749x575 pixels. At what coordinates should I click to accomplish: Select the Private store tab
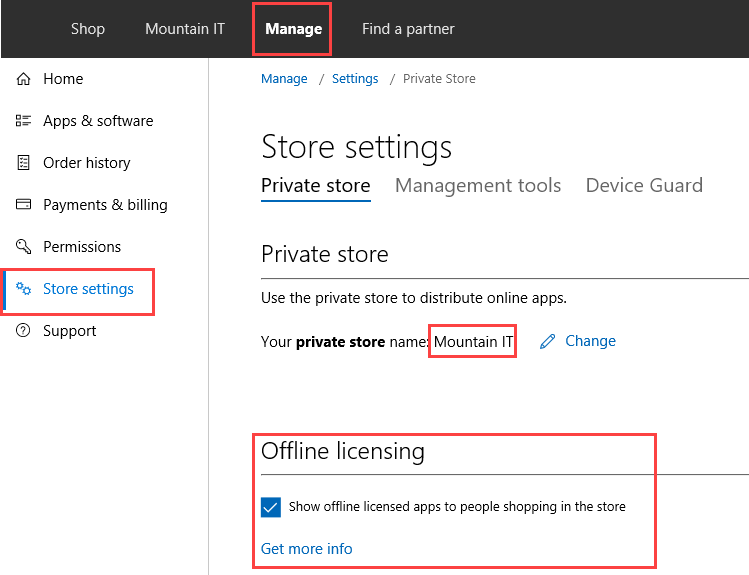(315, 185)
